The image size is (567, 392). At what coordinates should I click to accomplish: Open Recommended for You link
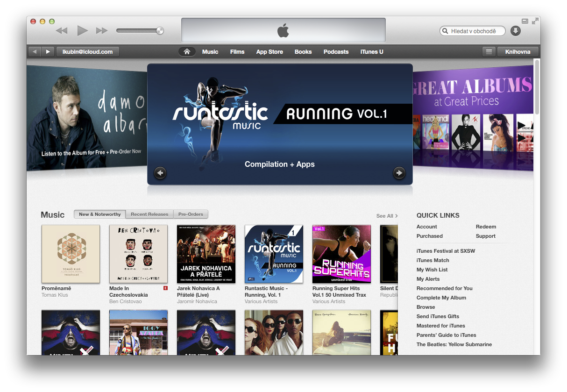445,289
